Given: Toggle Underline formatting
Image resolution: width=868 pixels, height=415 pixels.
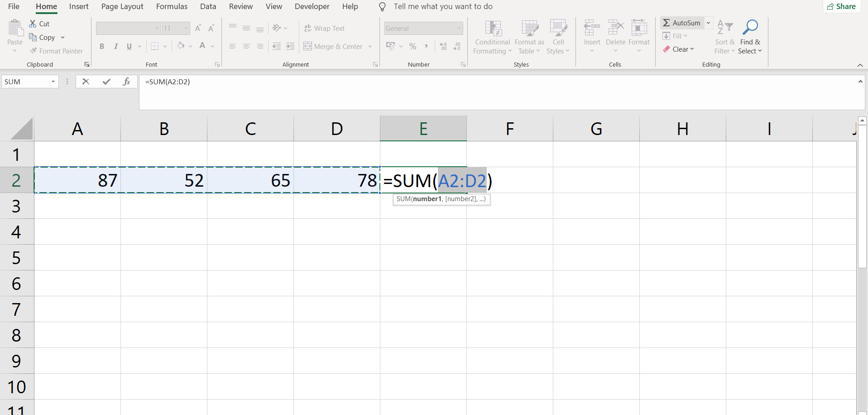Looking at the screenshot, I should pos(129,46).
